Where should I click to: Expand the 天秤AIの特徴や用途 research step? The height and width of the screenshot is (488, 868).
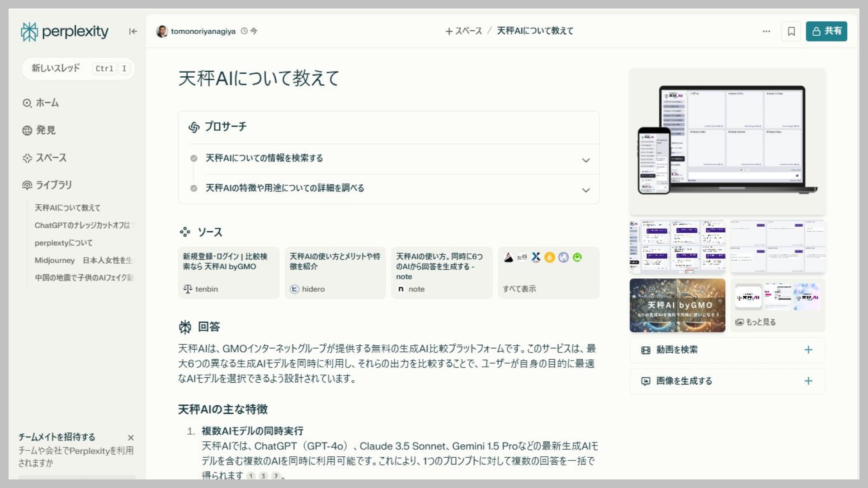point(586,190)
